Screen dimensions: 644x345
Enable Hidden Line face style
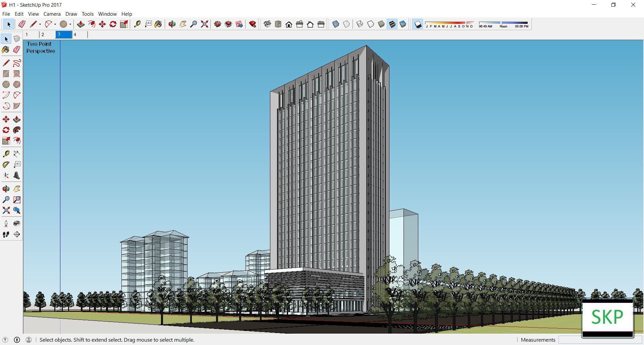point(371,24)
